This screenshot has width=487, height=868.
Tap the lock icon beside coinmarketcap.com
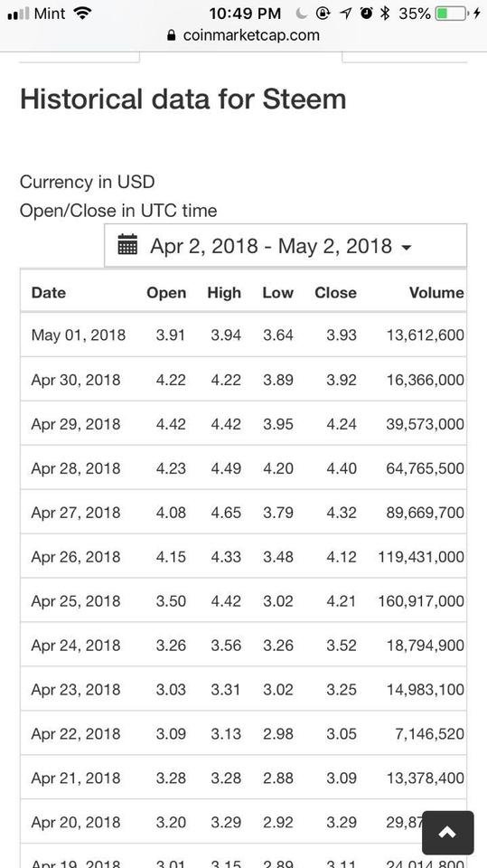pos(172,35)
